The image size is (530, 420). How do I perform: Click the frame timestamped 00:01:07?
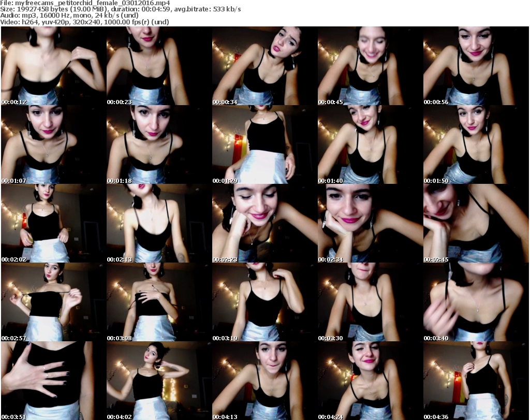pos(54,144)
